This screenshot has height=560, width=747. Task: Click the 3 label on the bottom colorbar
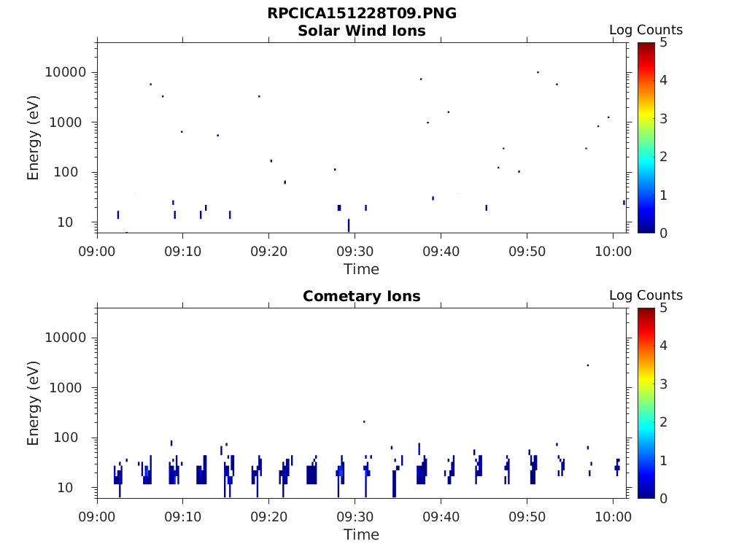tap(663, 384)
